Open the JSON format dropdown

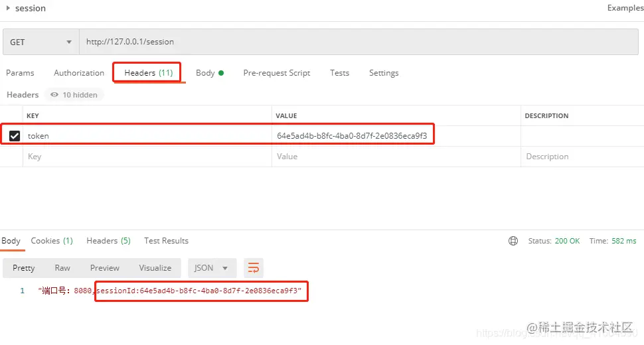pyautogui.click(x=212, y=268)
